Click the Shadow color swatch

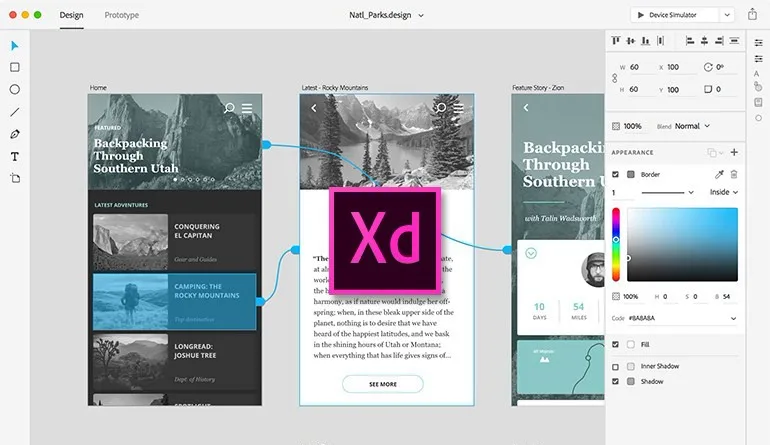[x=631, y=381]
